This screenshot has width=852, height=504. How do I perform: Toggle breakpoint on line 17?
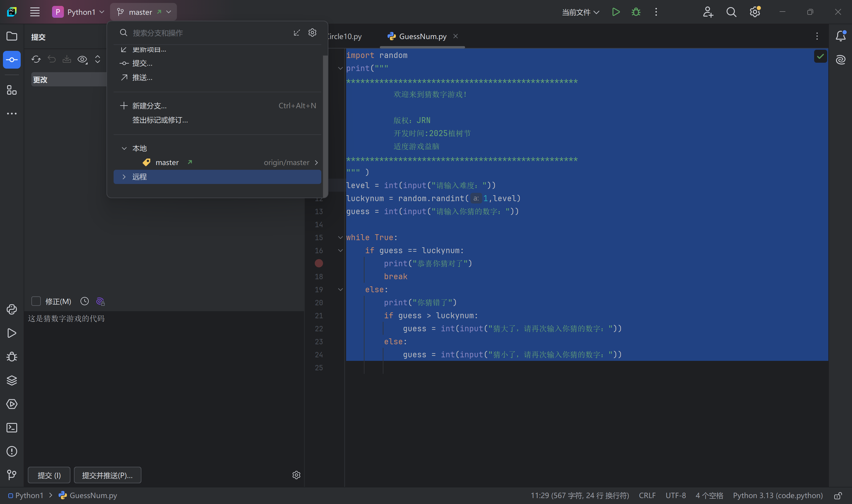[319, 263]
